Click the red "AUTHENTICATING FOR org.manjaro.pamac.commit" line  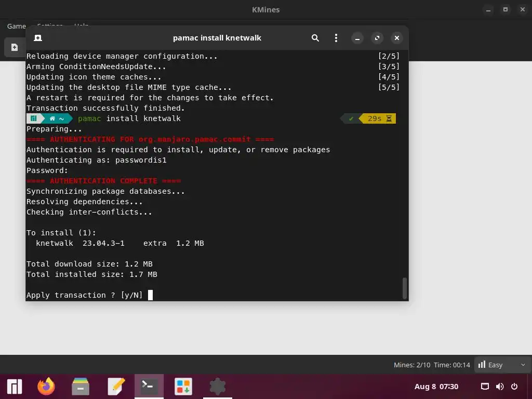[150, 139]
